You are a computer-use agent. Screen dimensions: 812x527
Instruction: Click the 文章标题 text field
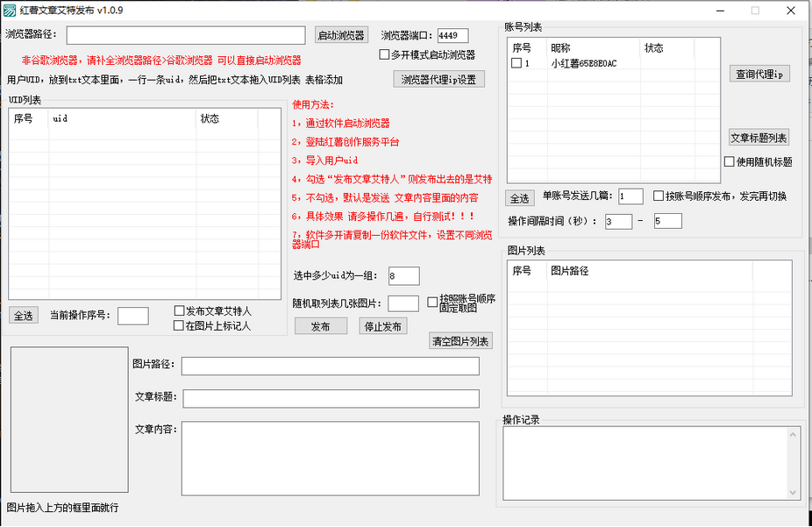click(x=331, y=399)
